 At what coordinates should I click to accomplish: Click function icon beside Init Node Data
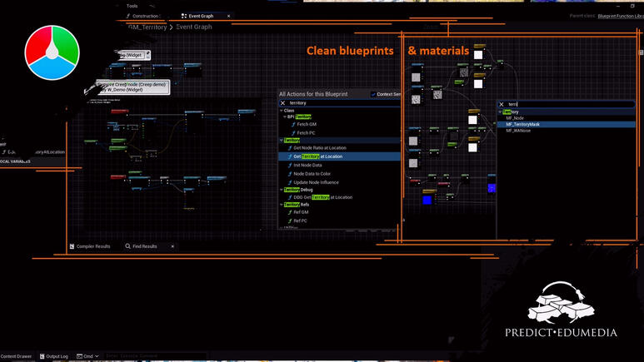point(290,165)
